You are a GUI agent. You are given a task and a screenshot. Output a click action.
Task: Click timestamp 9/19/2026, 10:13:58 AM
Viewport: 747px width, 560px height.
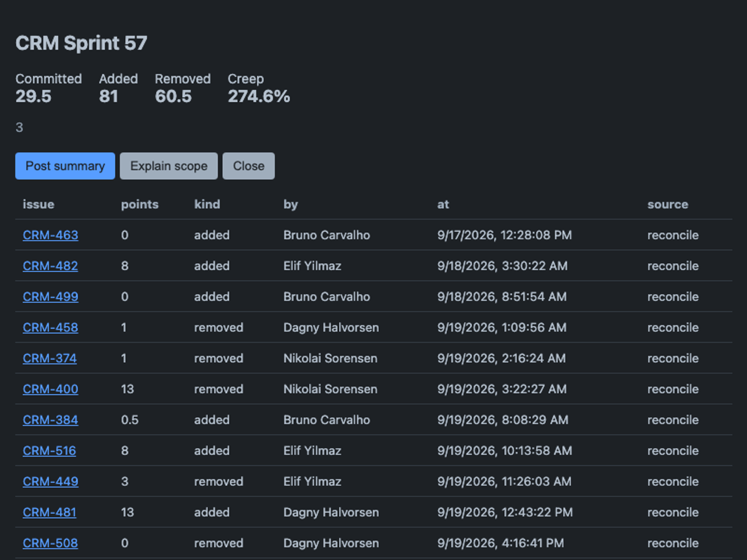(505, 450)
